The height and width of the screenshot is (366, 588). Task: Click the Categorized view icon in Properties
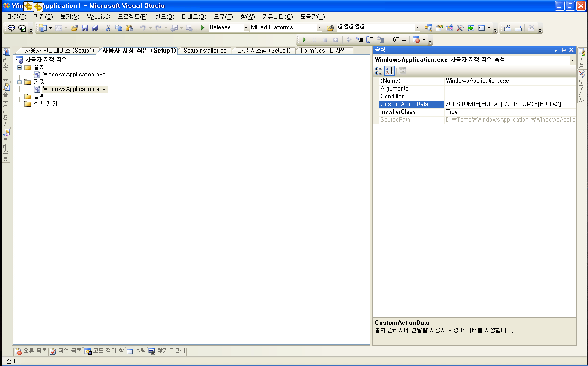[379, 71]
